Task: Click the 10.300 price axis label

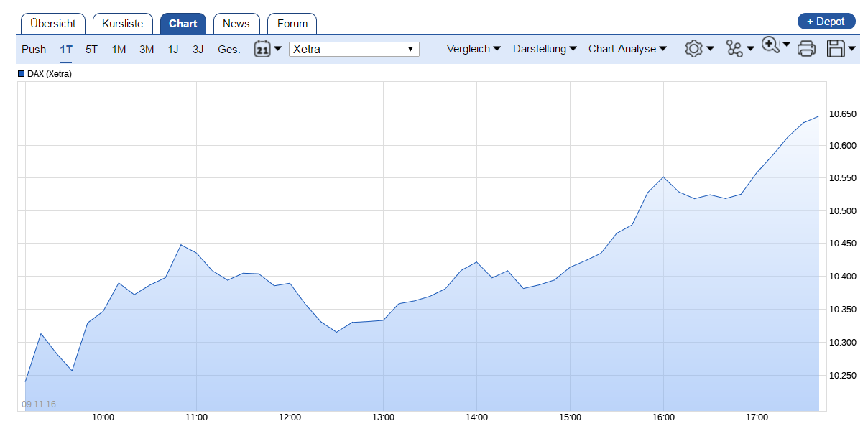Action: 843,342
